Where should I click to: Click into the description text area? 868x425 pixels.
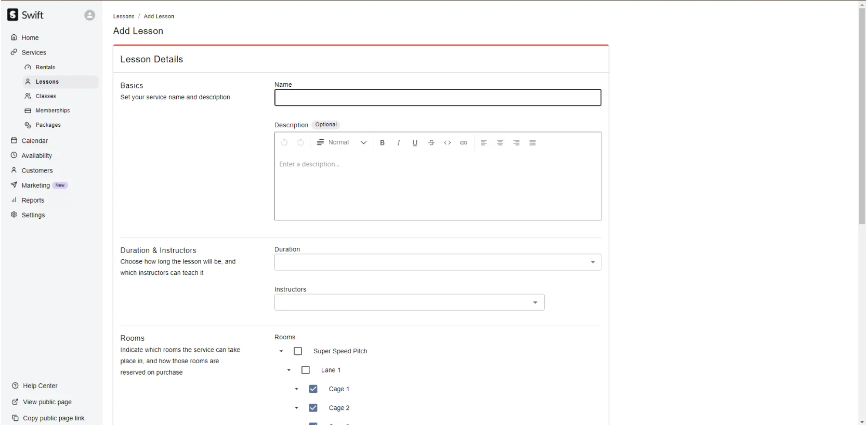(x=438, y=186)
